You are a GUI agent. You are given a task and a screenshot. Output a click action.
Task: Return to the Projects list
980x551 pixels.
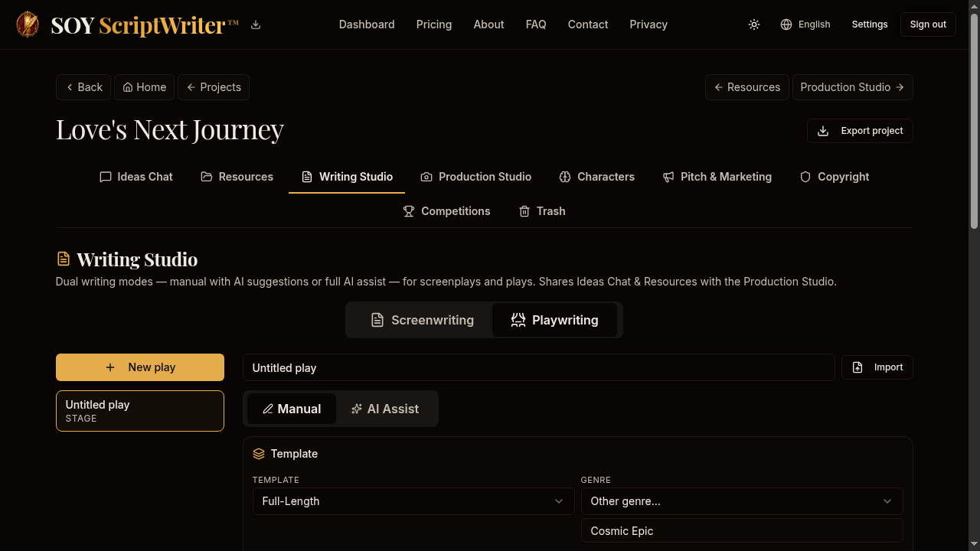[214, 87]
